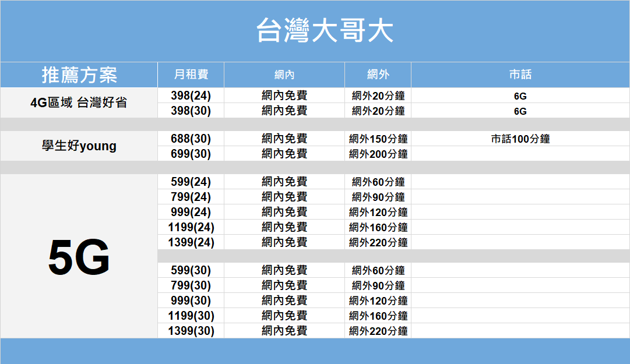The width and height of the screenshot is (630, 364).
Task: Click 網外90分鐘 in the 799(30) row
Action: click(378, 285)
